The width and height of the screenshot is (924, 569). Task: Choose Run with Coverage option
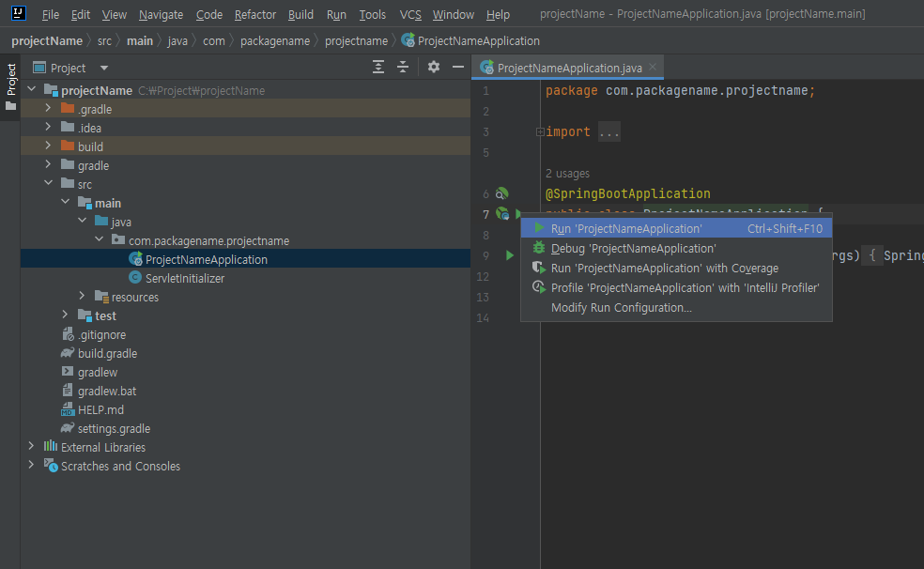tap(676, 268)
